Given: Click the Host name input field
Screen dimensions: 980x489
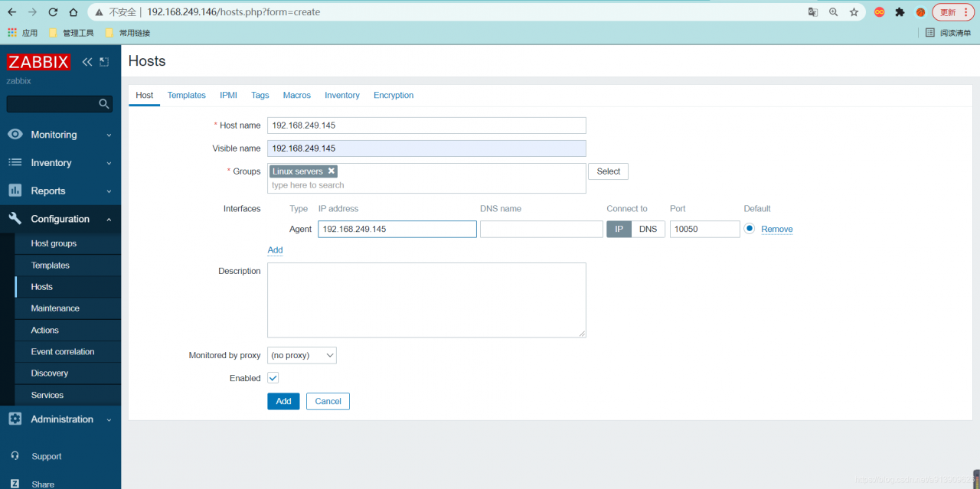Looking at the screenshot, I should (x=426, y=126).
